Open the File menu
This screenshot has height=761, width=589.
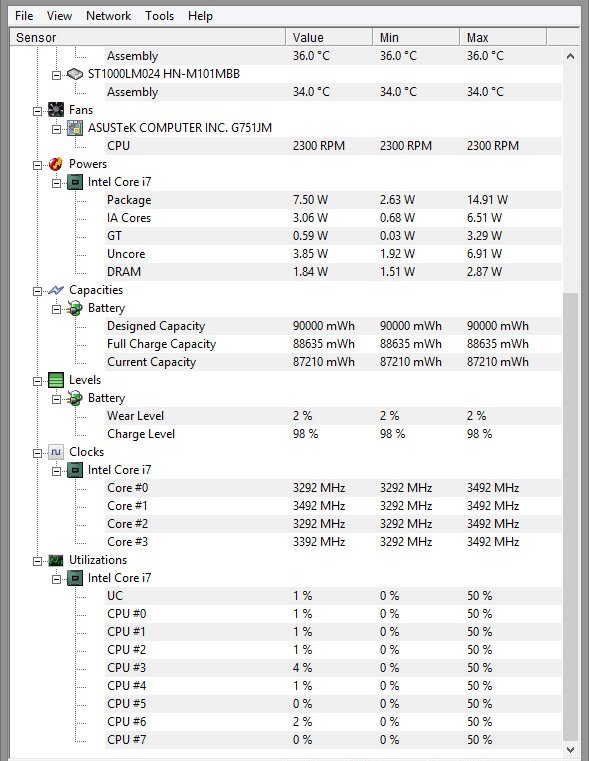coord(24,16)
